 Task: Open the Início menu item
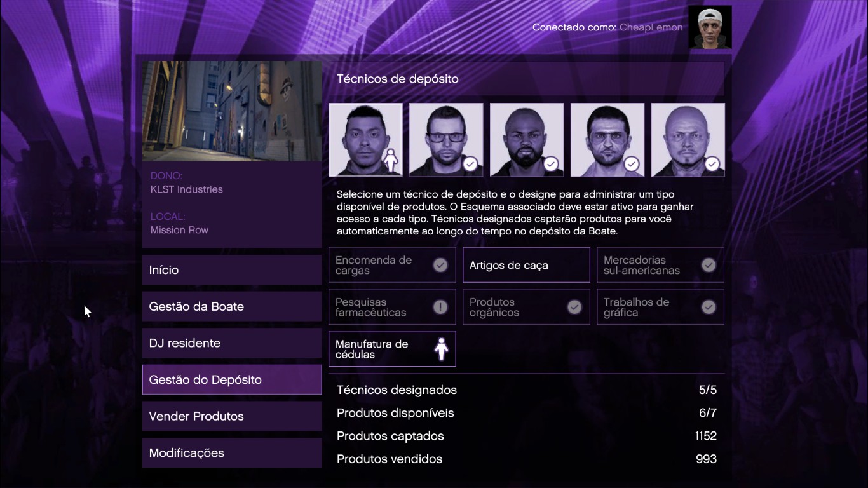[x=232, y=270]
